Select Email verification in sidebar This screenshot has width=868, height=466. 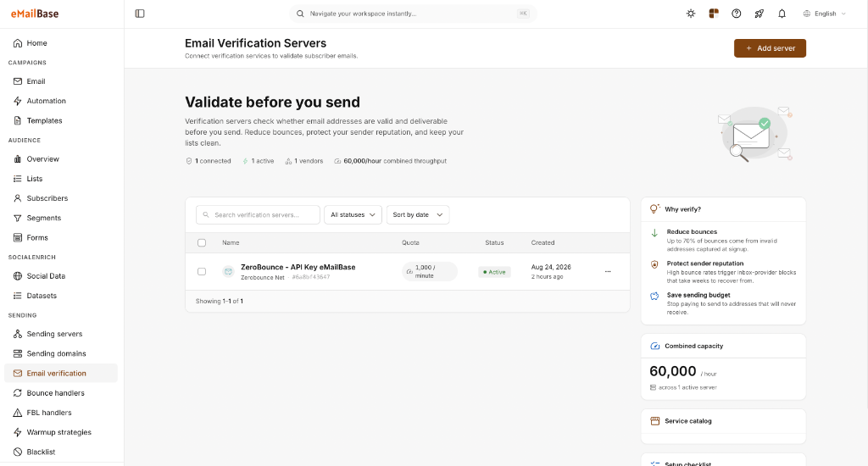click(x=61, y=373)
